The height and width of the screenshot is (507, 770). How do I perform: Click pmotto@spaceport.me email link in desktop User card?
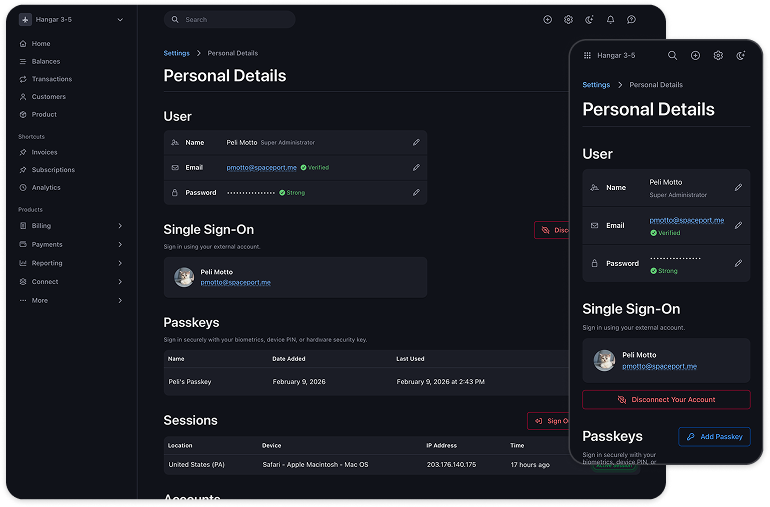[x=261, y=168]
